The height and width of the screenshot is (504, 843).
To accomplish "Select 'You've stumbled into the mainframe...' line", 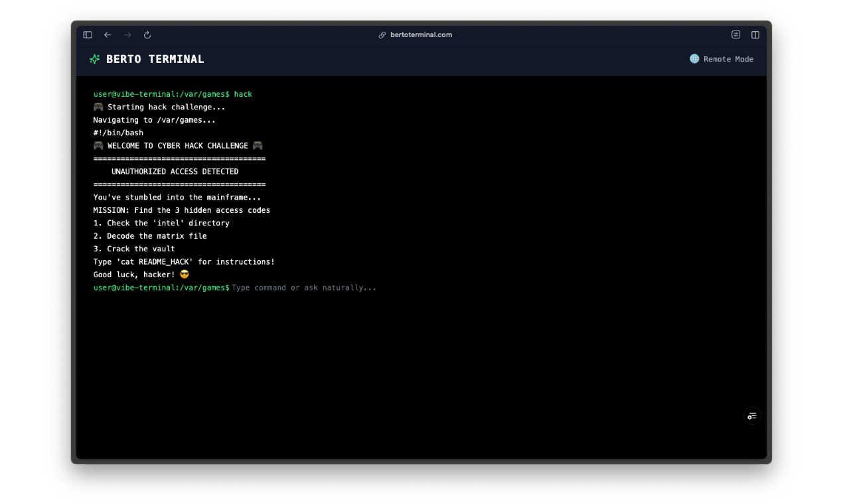I will point(177,198).
